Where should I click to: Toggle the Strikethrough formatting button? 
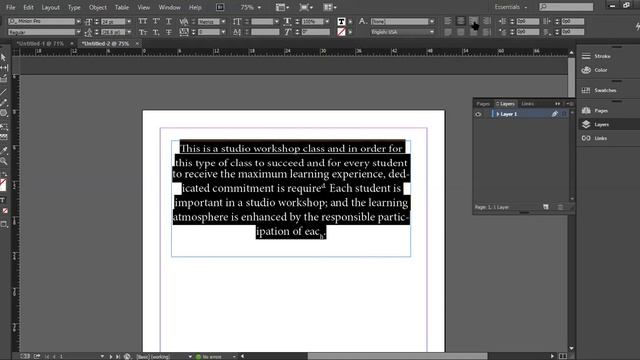tap(169, 32)
